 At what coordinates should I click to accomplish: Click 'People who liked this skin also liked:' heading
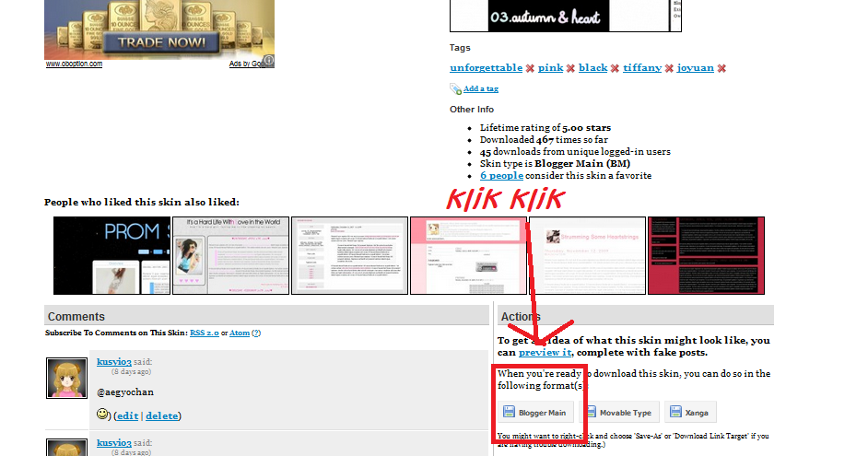(x=142, y=202)
